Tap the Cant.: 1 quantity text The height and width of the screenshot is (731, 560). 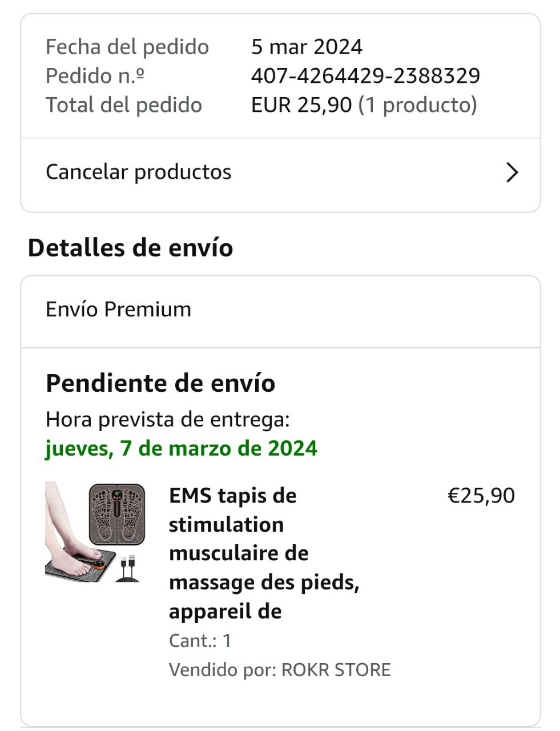tap(200, 641)
